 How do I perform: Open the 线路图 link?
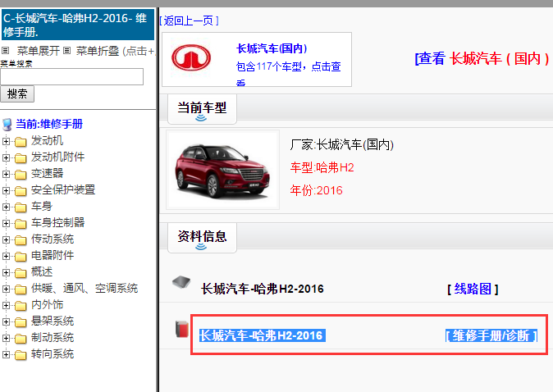473,289
